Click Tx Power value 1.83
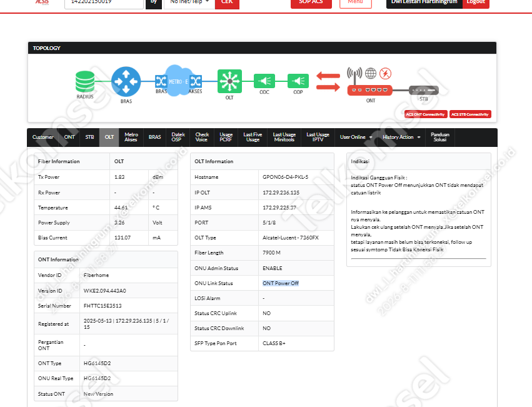 119,177
